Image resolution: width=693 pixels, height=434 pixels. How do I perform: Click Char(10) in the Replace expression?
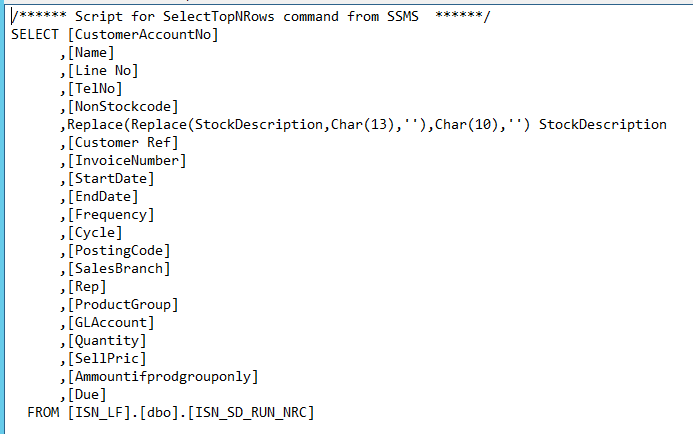467,125
